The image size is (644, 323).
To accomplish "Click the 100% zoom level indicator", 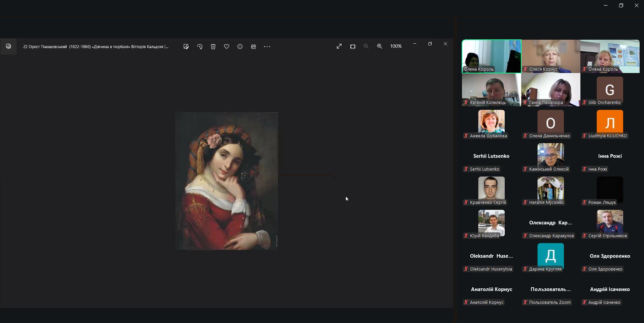I will pos(396,46).
